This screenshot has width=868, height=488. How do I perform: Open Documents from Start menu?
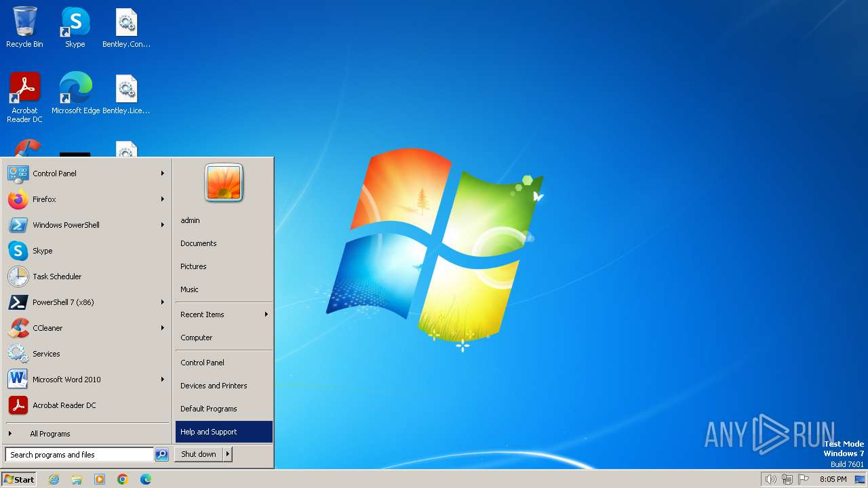224,243
